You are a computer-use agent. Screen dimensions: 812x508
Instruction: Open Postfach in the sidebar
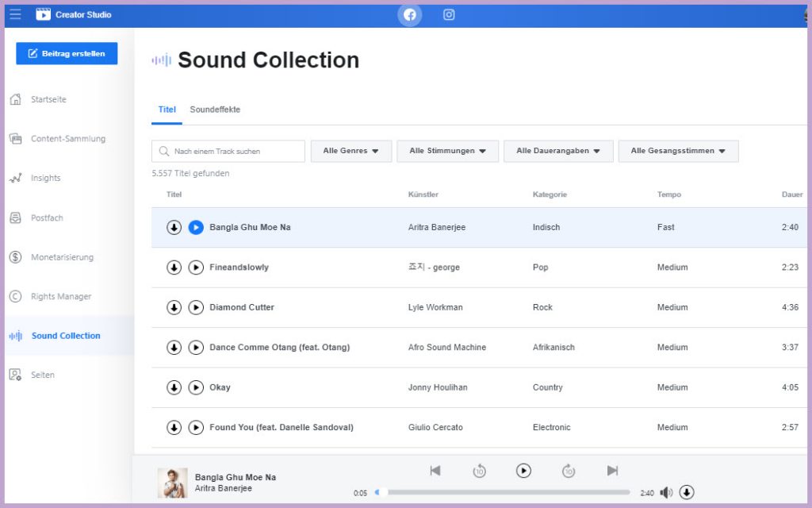[x=36, y=217]
